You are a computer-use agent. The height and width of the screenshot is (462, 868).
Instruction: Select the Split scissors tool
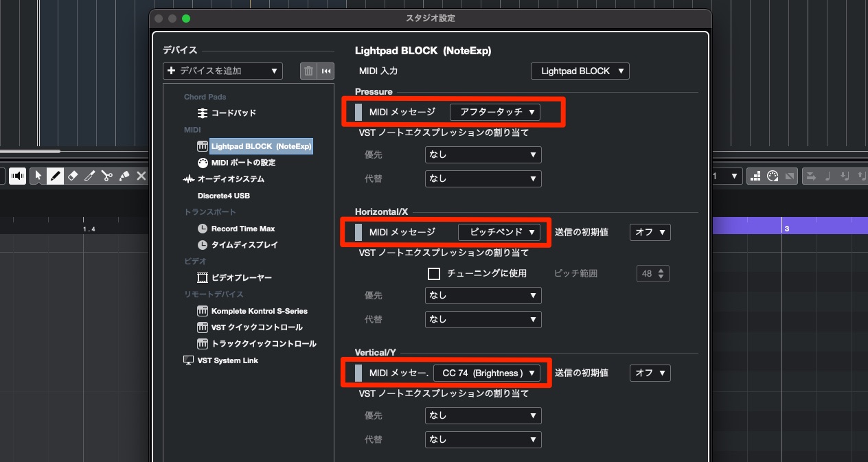[107, 176]
